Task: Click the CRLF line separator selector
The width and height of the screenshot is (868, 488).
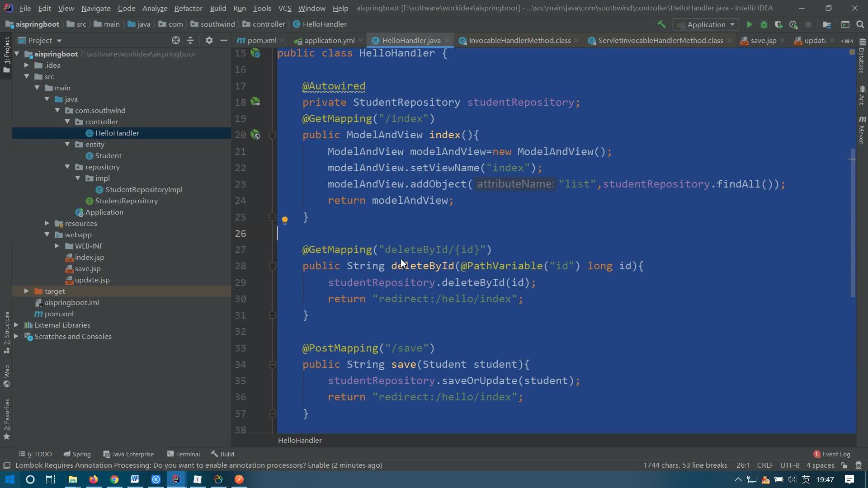Action: coord(765,465)
